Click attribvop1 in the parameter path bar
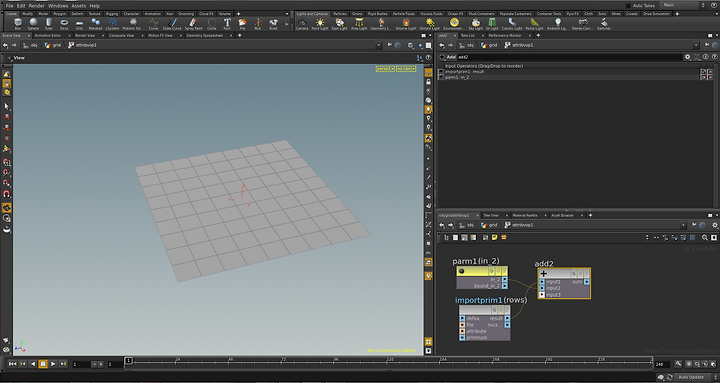The height and width of the screenshot is (383, 720). [x=519, y=45]
